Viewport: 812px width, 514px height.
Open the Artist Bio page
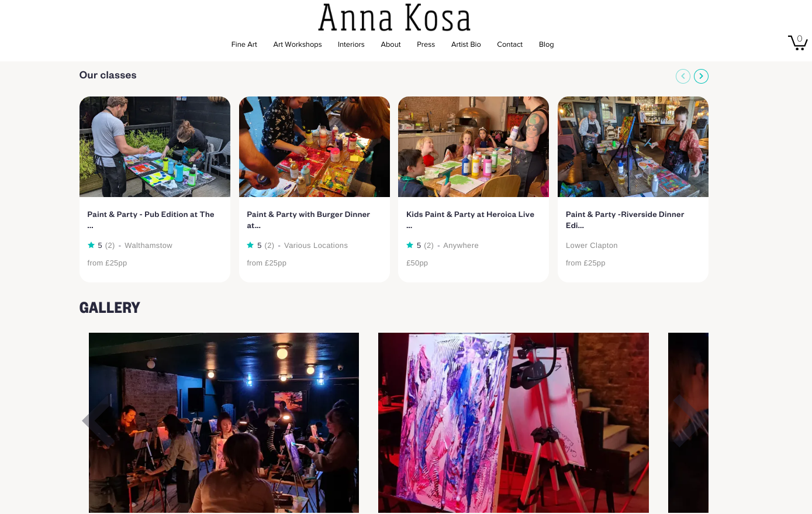(466, 44)
